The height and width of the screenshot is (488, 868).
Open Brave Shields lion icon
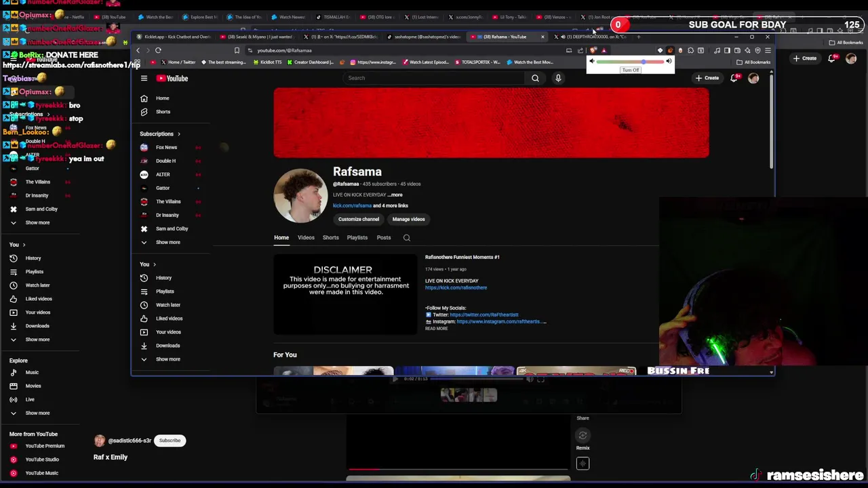(x=593, y=50)
